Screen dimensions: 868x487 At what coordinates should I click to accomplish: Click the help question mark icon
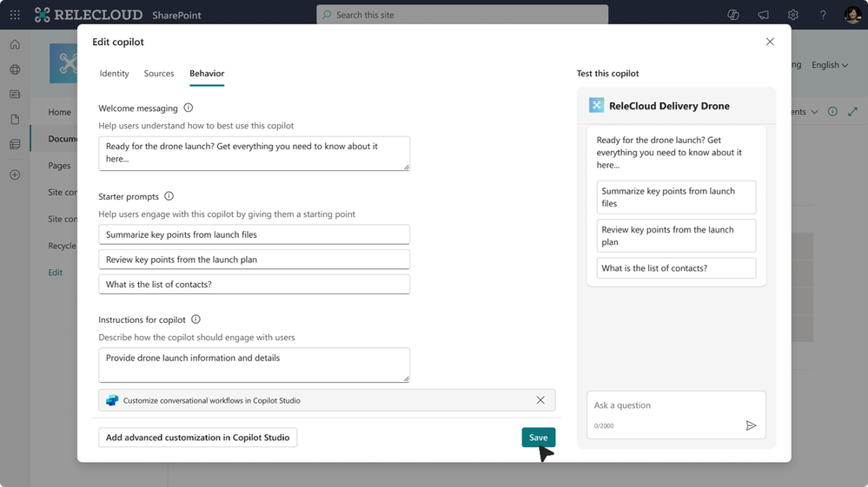[x=823, y=15]
